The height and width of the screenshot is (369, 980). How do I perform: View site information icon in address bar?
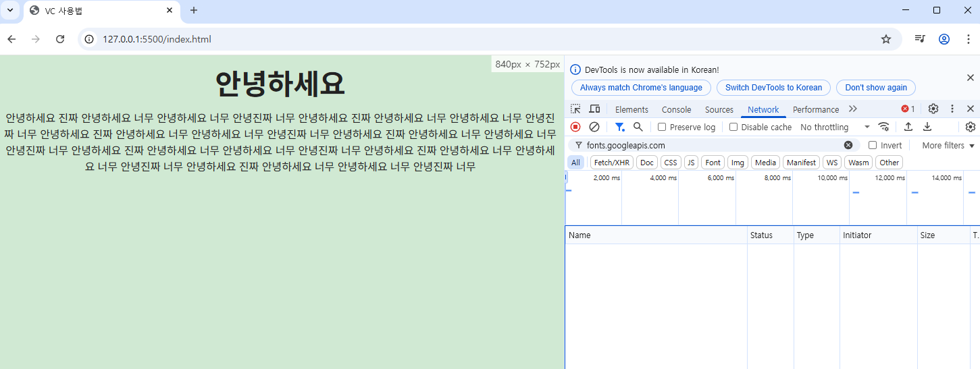coord(89,39)
